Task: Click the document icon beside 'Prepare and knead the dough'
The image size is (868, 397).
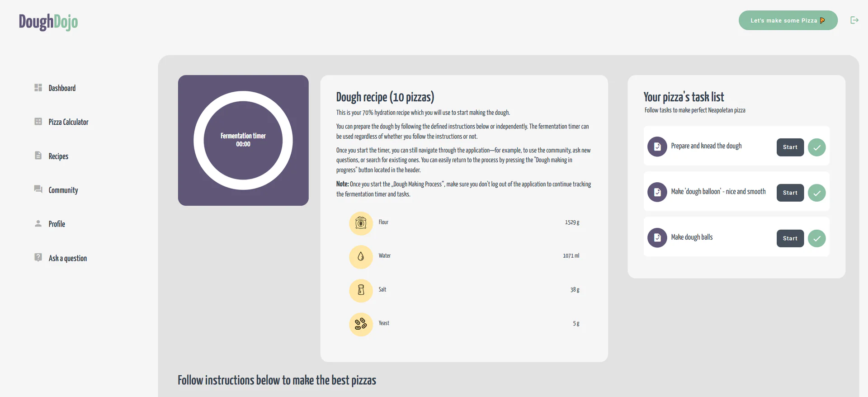Action: pos(657,147)
